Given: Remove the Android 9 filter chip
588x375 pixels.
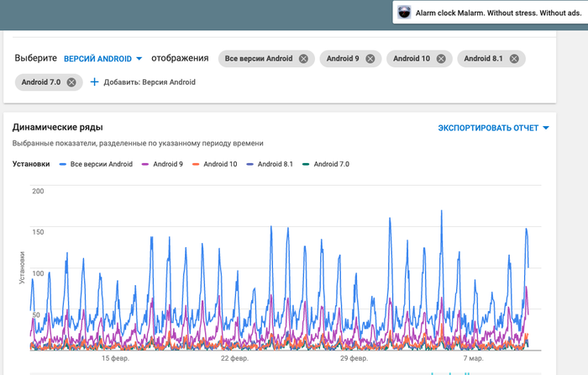Looking at the screenshot, I should [x=371, y=59].
